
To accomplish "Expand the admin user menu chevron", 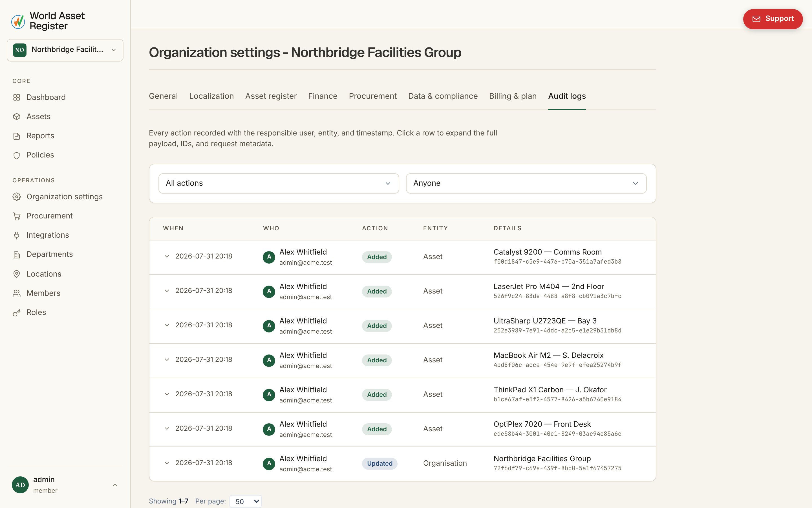I will (115, 485).
